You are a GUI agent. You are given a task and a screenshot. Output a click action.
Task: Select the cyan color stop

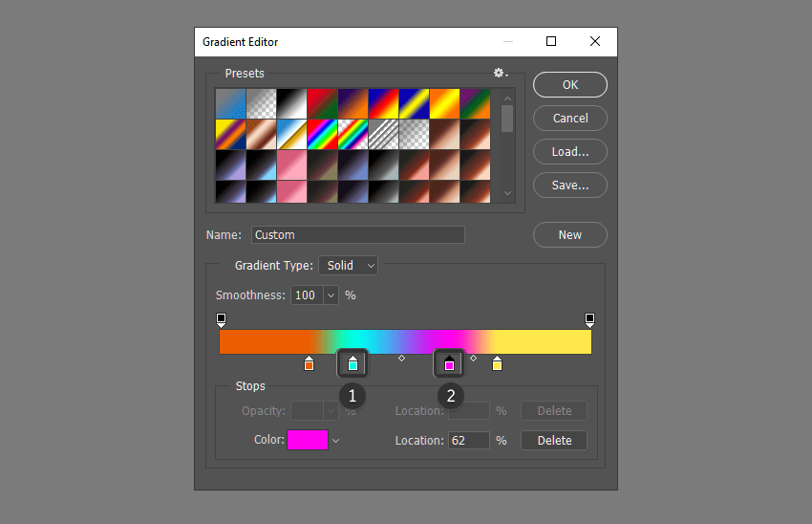(353, 364)
